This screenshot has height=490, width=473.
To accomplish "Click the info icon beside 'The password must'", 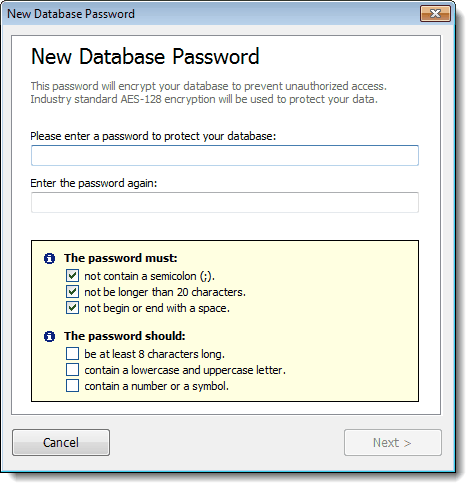I will pos(49,258).
